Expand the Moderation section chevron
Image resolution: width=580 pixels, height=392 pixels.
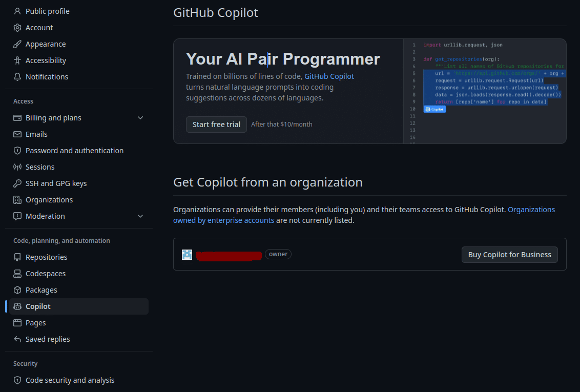[x=140, y=216]
